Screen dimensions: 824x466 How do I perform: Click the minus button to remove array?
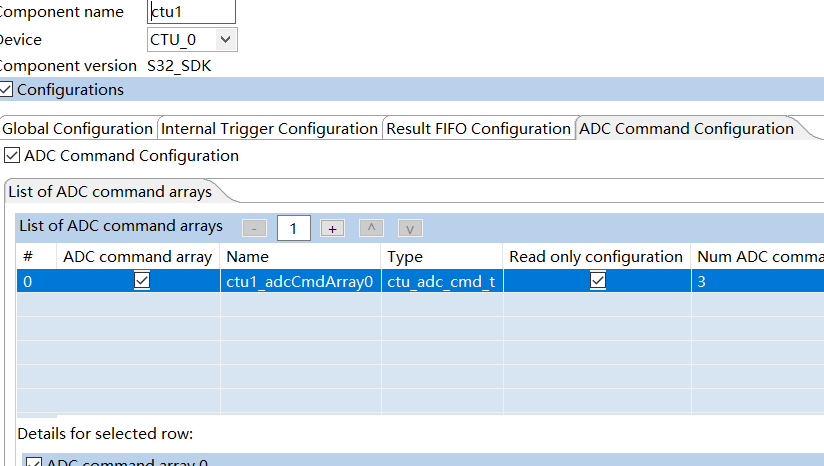(255, 228)
